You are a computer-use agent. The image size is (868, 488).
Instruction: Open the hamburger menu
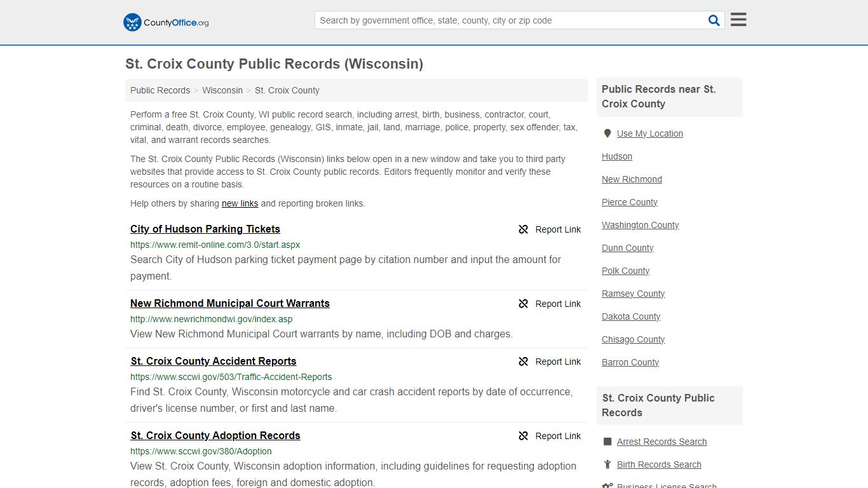click(738, 20)
